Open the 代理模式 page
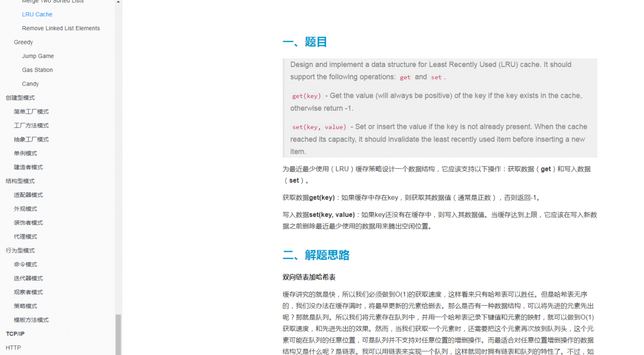Screen dimensions: 644x355 pyautogui.click(x=25, y=237)
